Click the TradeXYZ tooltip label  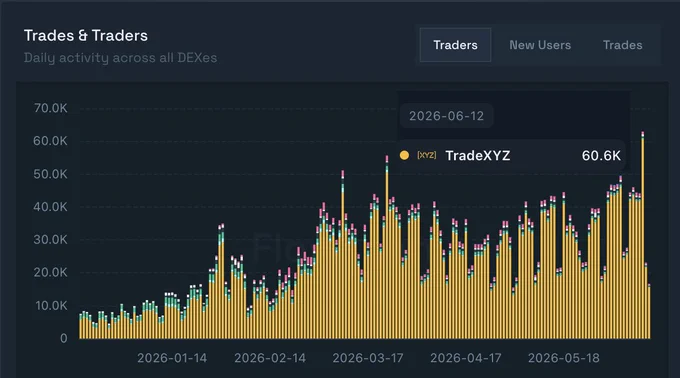pyautogui.click(x=477, y=156)
